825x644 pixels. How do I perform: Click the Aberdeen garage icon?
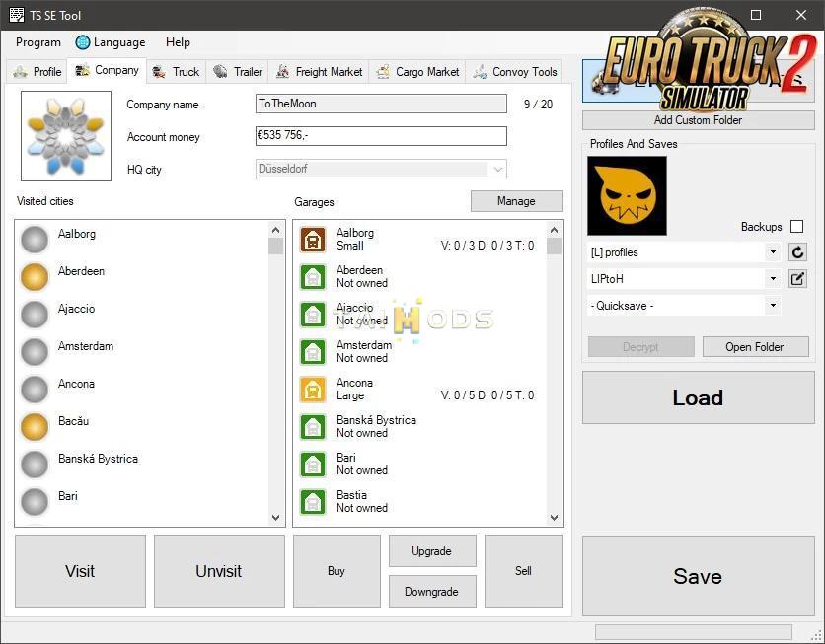(x=313, y=277)
